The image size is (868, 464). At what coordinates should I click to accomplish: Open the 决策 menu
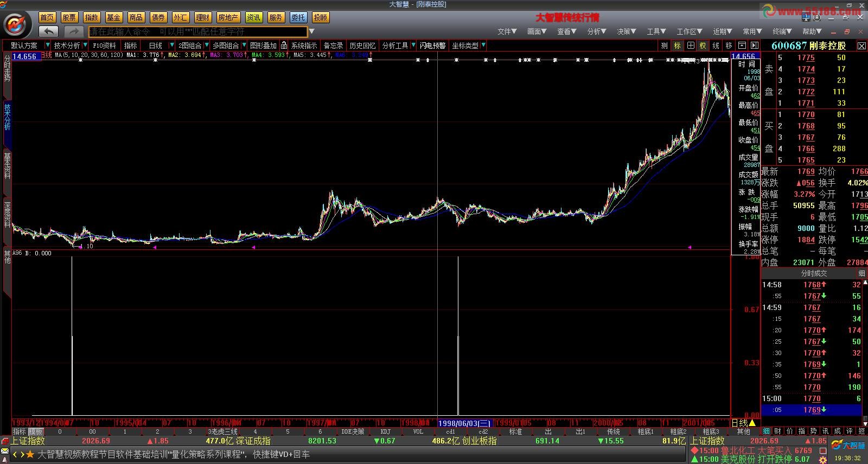[627, 31]
